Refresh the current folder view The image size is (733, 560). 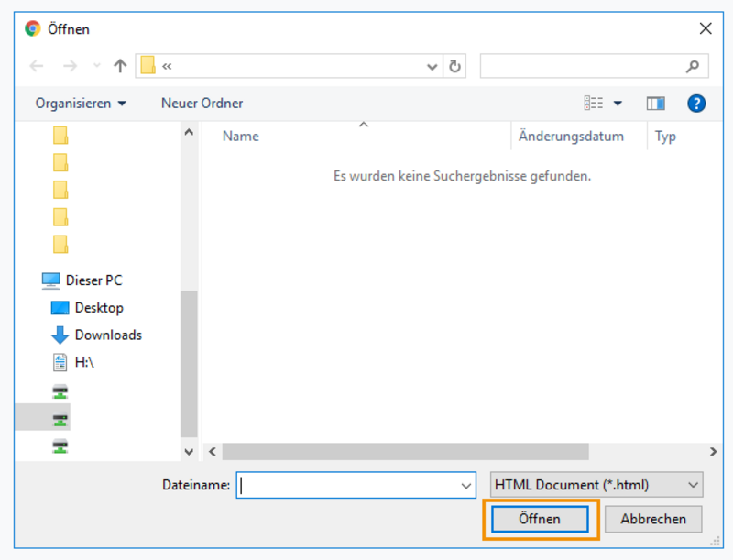454,66
